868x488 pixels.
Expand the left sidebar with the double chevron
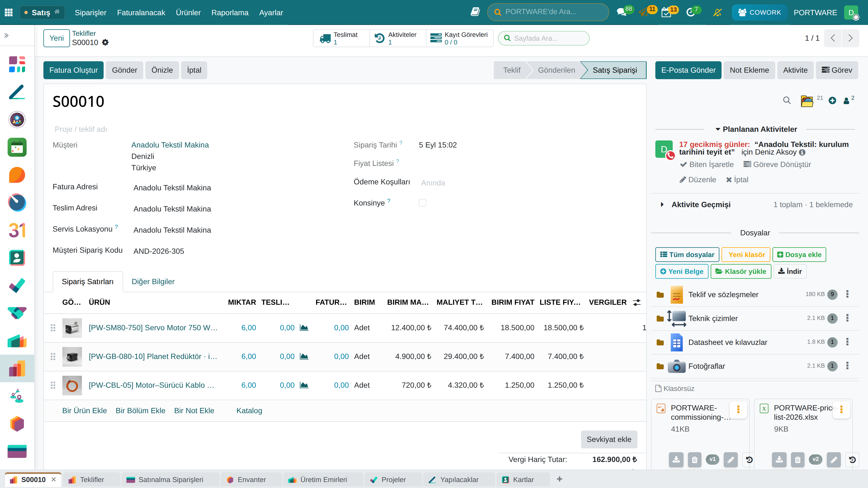pos(7,36)
